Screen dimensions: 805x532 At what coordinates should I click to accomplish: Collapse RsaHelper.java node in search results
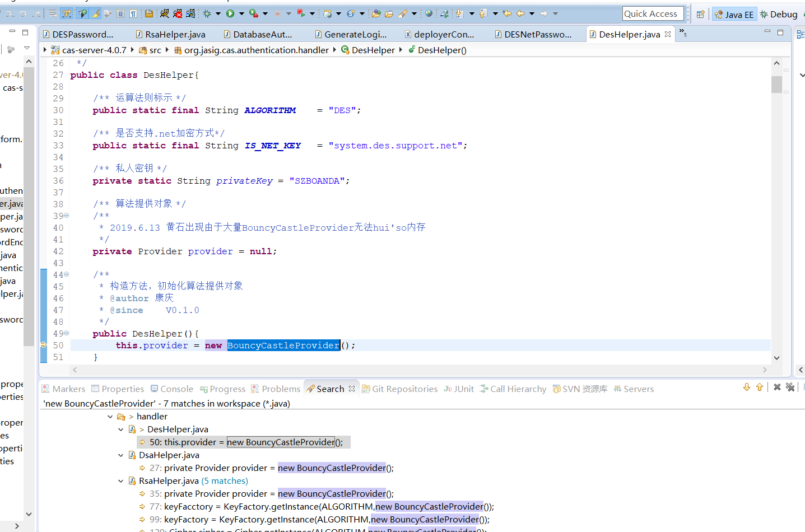[x=120, y=481]
